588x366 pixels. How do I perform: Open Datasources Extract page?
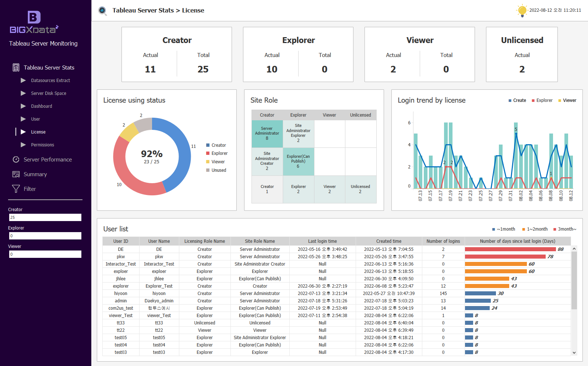(x=50, y=80)
